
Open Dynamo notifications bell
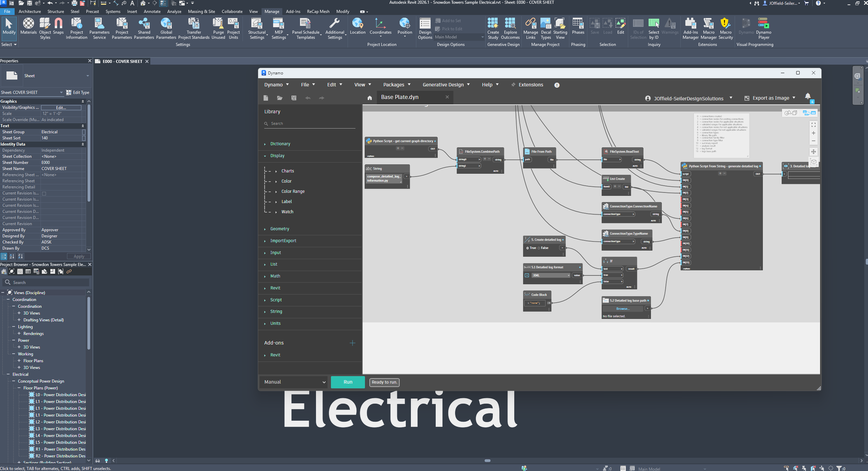pyautogui.click(x=808, y=96)
